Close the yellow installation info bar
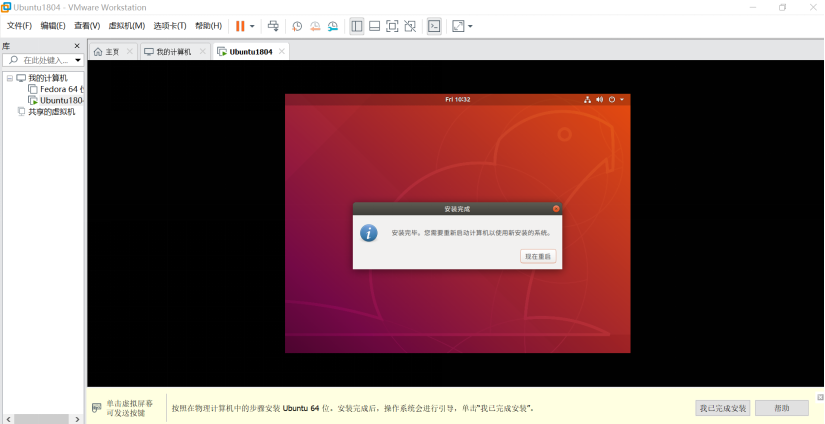Viewport: 825px width, 424px height. 820,397
